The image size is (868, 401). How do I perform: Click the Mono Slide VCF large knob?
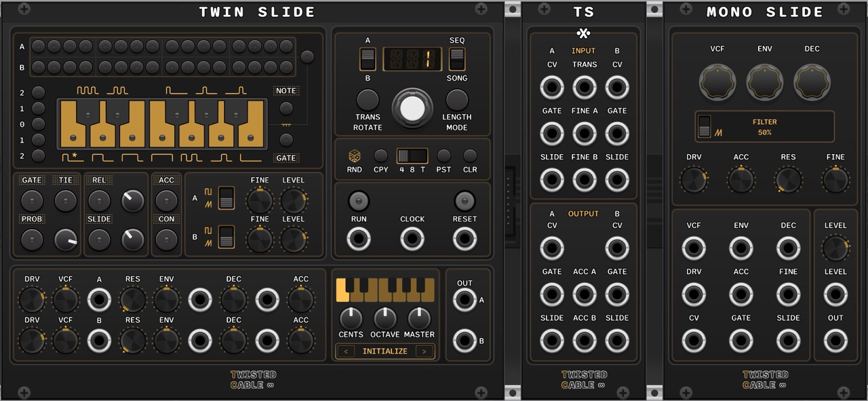coord(717,83)
